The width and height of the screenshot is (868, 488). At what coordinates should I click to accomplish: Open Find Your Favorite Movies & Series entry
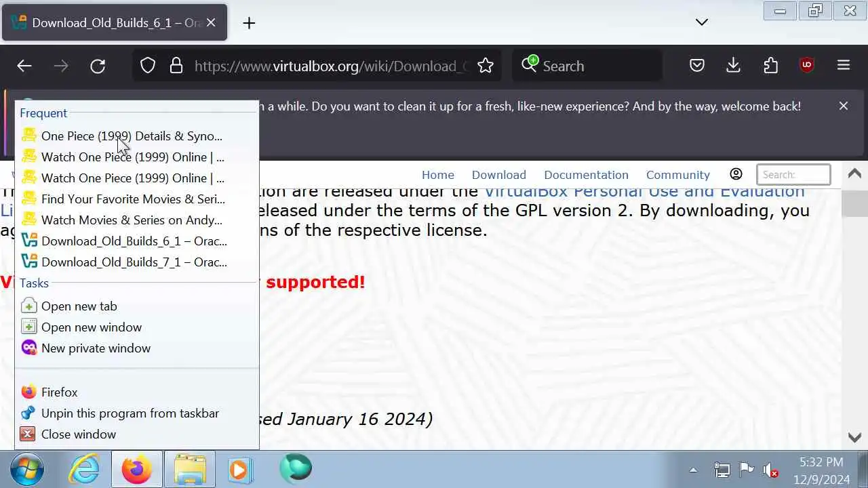136,199
